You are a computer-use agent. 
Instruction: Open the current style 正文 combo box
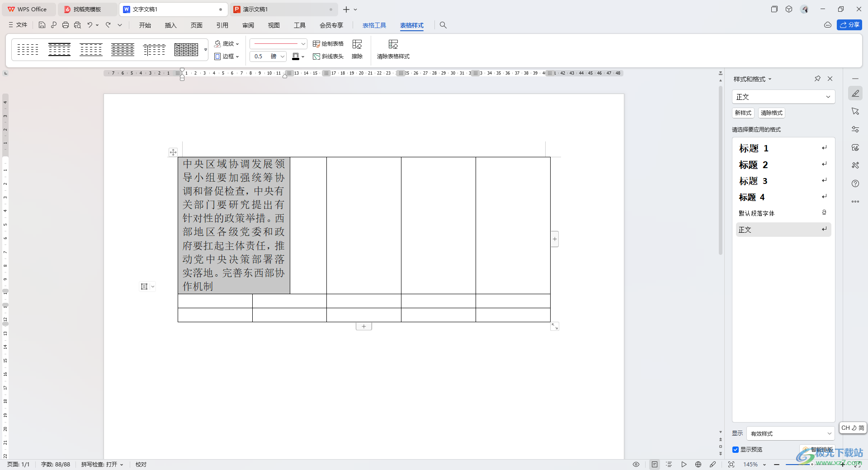(783, 97)
